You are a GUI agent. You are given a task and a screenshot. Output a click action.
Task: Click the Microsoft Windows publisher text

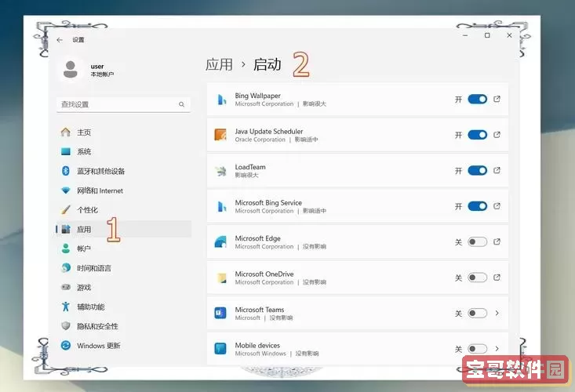pyautogui.click(x=260, y=354)
